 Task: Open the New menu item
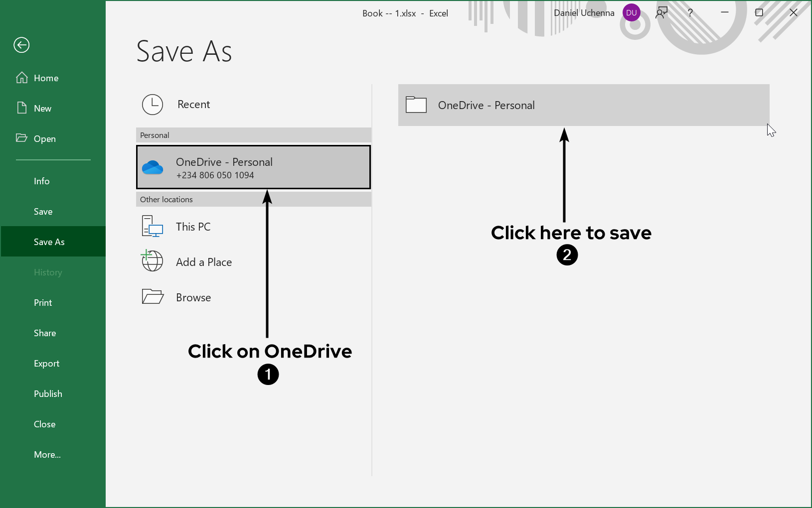(x=42, y=109)
